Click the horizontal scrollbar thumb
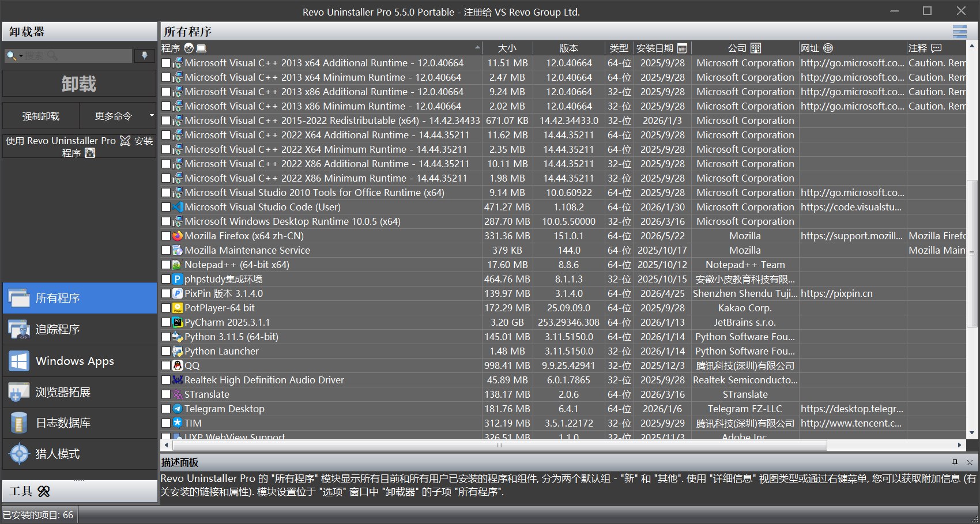This screenshot has height=524, width=980. 499,445
